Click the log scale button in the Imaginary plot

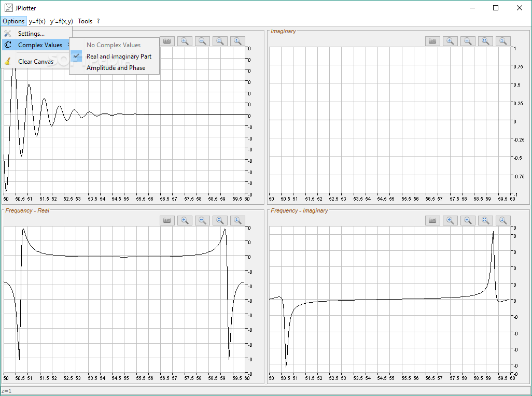pyautogui.click(x=432, y=41)
